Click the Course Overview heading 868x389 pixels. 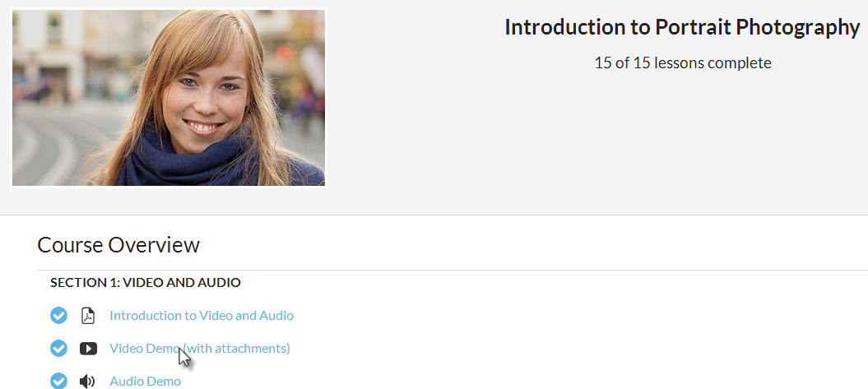click(118, 245)
